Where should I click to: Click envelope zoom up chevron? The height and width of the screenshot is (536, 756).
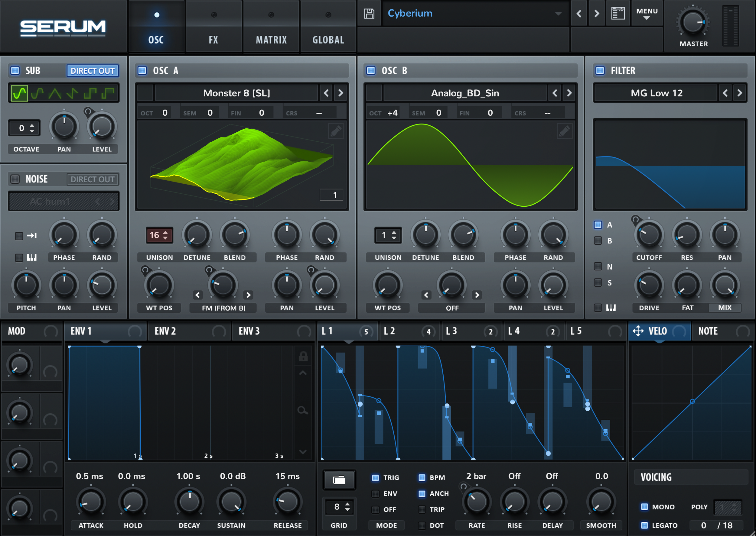pyautogui.click(x=303, y=373)
